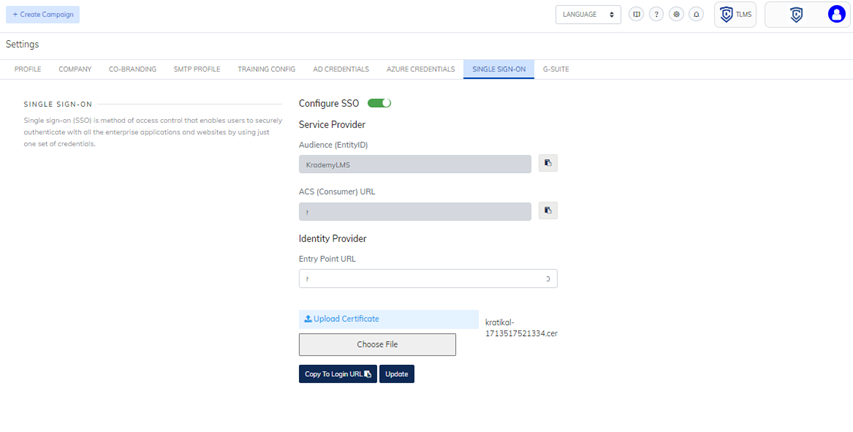Screen dimensions: 853x432
Task: Click Copy To Login URL button
Action: point(338,374)
